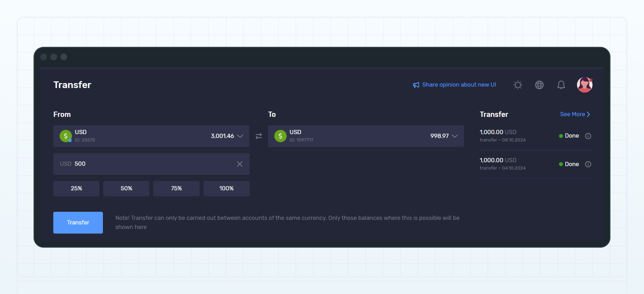Expand the From account dropdown showing 3,001.46
The image size is (644, 294).
click(x=240, y=136)
